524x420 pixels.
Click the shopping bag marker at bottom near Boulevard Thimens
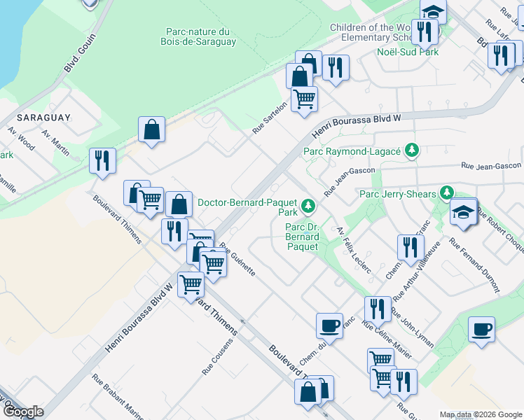coord(308,392)
